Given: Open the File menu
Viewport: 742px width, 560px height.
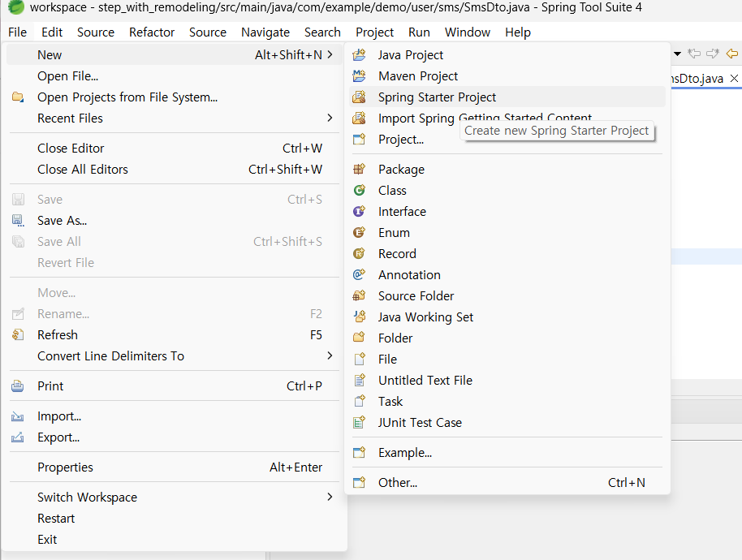Looking at the screenshot, I should tap(18, 32).
